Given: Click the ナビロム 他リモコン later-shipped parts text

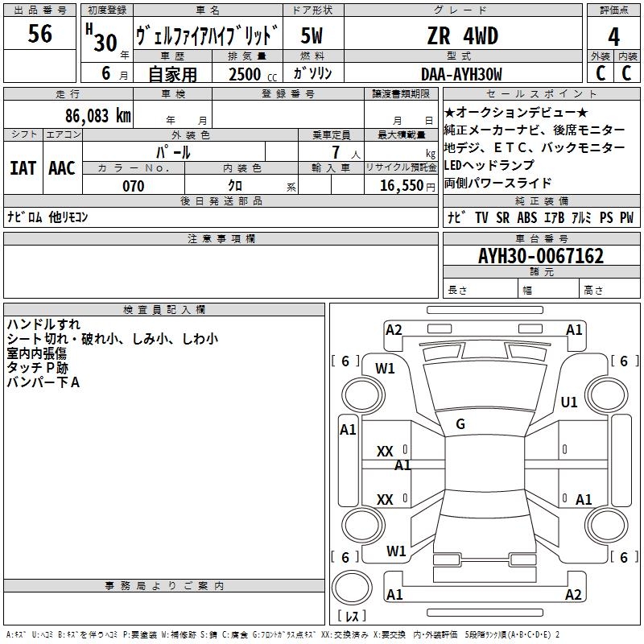Looking at the screenshot, I should click(x=47, y=217).
